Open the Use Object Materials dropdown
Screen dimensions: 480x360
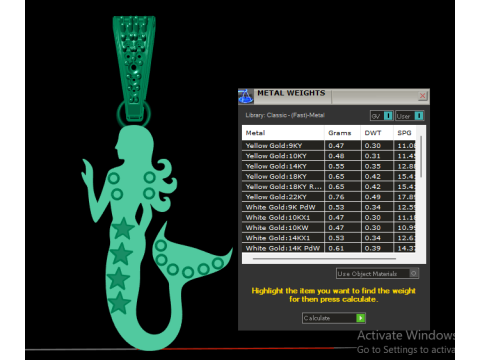(377, 274)
